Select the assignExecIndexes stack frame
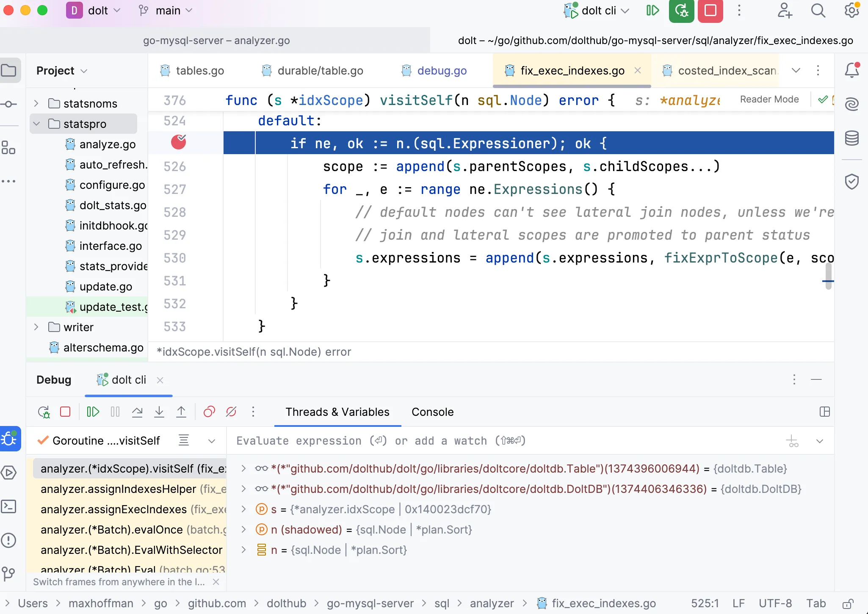868x614 pixels. click(113, 509)
